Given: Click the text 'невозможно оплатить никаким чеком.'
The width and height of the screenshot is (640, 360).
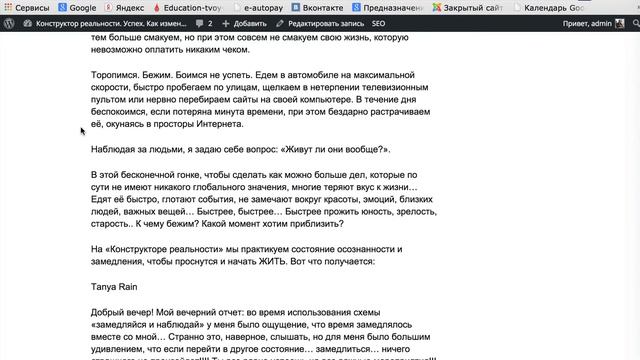Looking at the screenshot, I should 170,50.
